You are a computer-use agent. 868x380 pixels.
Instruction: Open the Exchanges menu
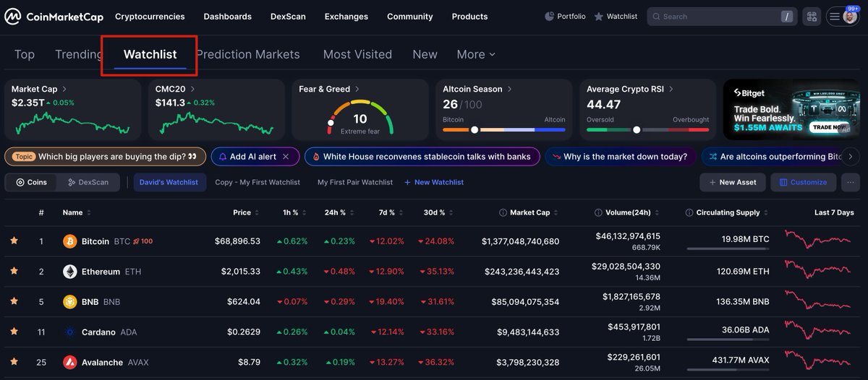346,17
